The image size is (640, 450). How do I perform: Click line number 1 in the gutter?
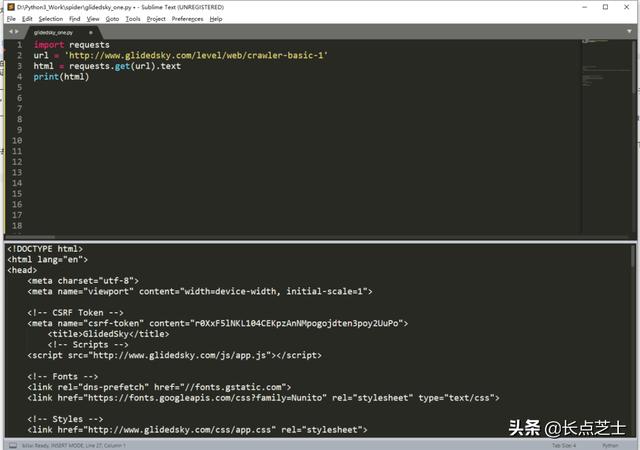click(19, 45)
